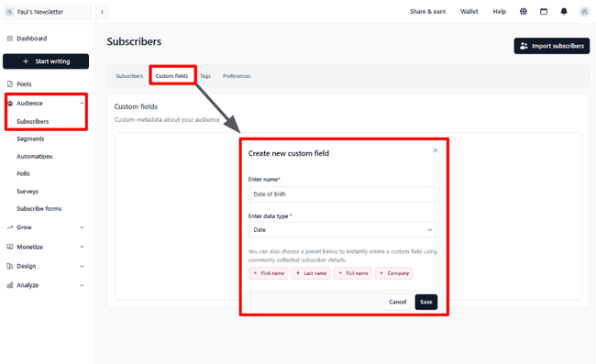Close the Create new custom field dialog
This screenshot has height=364, width=596.
(x=436, y=150)
